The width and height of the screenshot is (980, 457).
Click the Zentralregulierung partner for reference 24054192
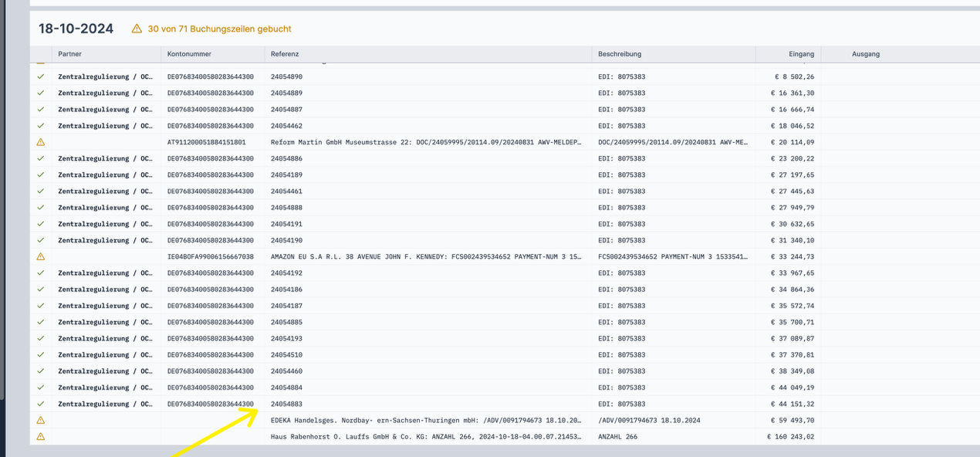105,273
